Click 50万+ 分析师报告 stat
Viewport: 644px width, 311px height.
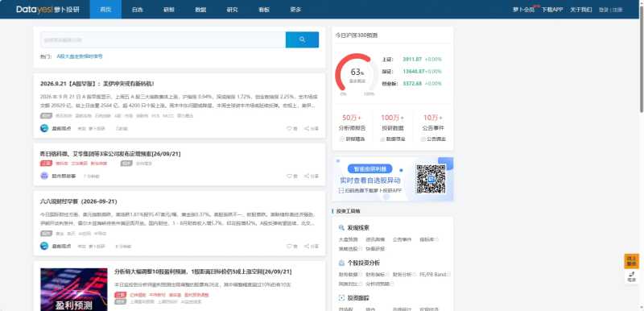[352, 122]
